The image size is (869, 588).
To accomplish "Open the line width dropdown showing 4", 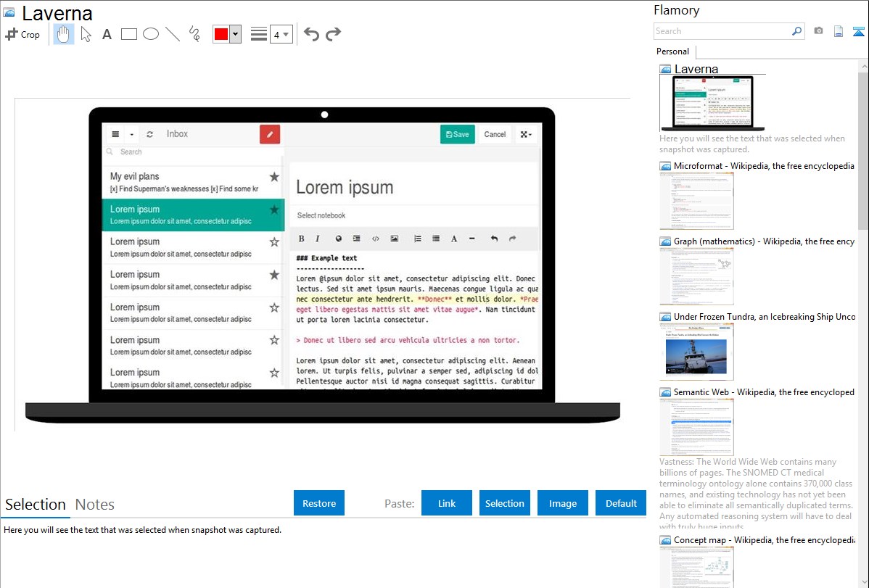I will click(281, 34).
